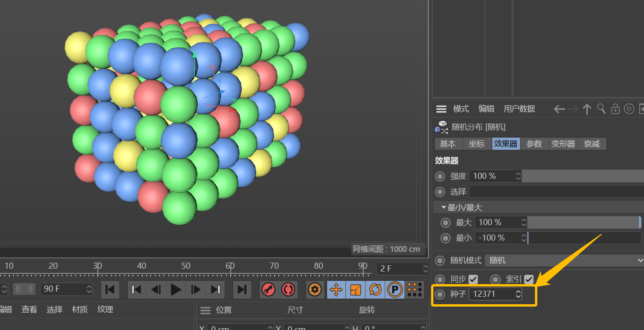Open keyframe selection gear icon

pos(315,290)
